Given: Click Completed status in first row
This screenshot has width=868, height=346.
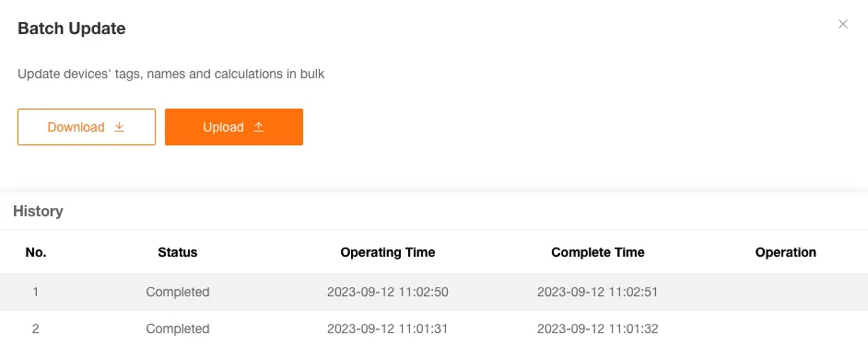Looking at the screenshot, I should click(178, 292).
